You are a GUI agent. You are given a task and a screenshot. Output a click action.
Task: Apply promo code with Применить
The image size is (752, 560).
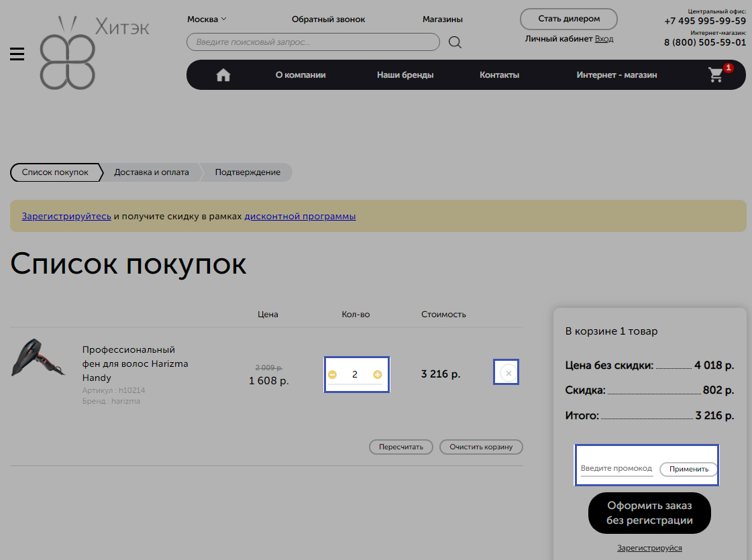[x=688, y=469]
